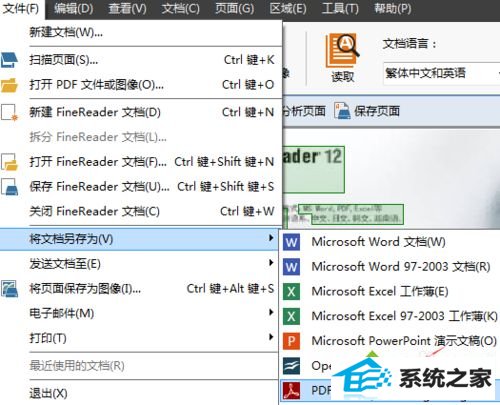The width and height of the screenshot is (500, 405).
Task: Expand the Print (T) submenu
Action: [x=140, y=338]
